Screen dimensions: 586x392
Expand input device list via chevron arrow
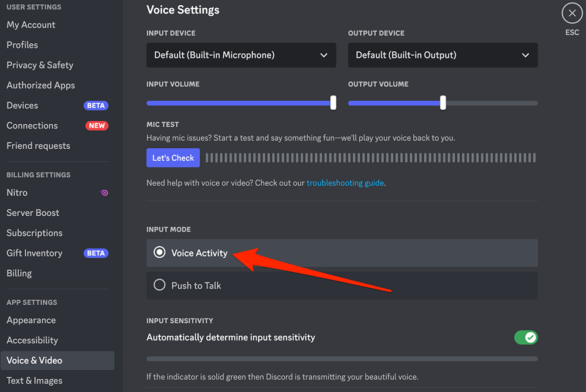(x=323, y=55)
